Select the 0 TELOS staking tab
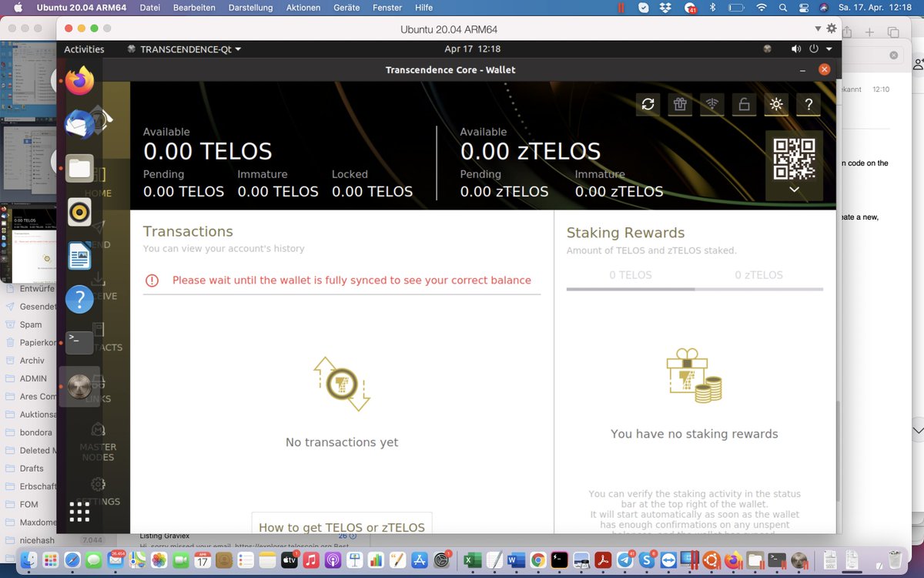Image resolution: width=924 pixels, height=578 pixels. (631, 275)
